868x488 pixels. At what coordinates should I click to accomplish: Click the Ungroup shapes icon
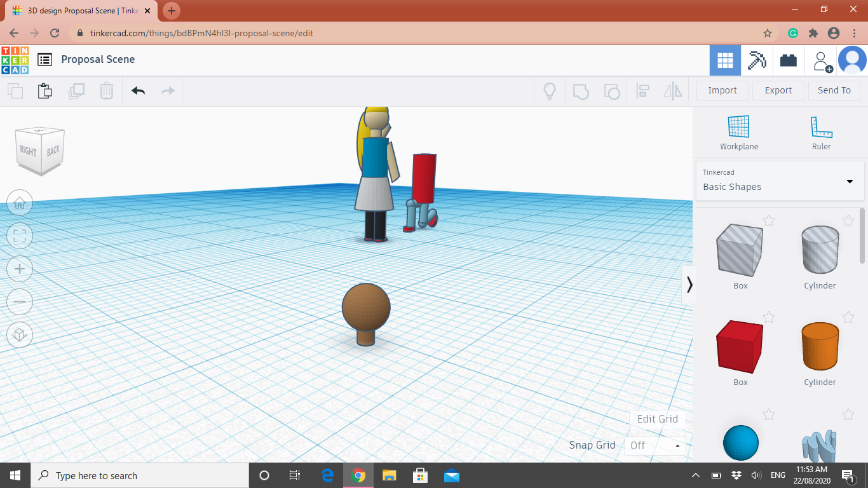pyautogui.click(x=611, y=91)
